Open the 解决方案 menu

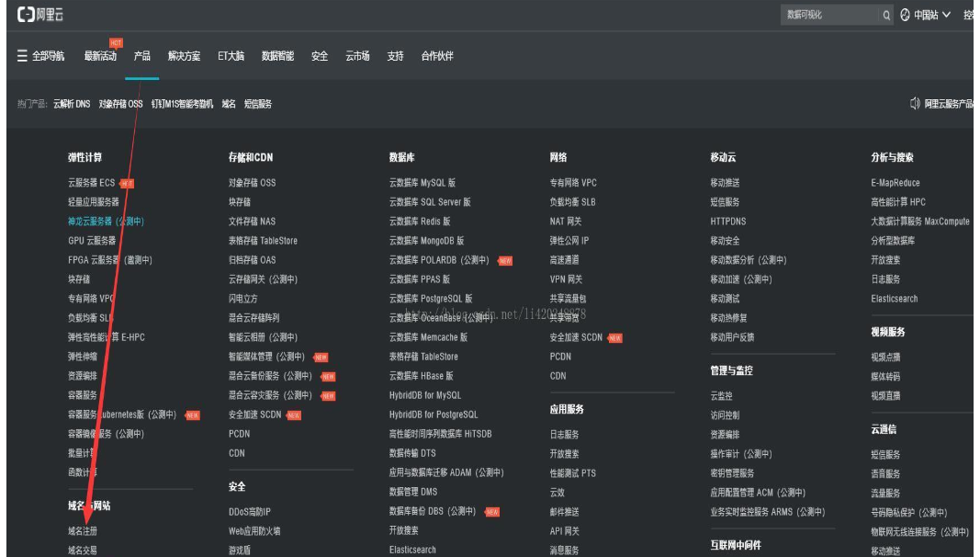(184, 56)
